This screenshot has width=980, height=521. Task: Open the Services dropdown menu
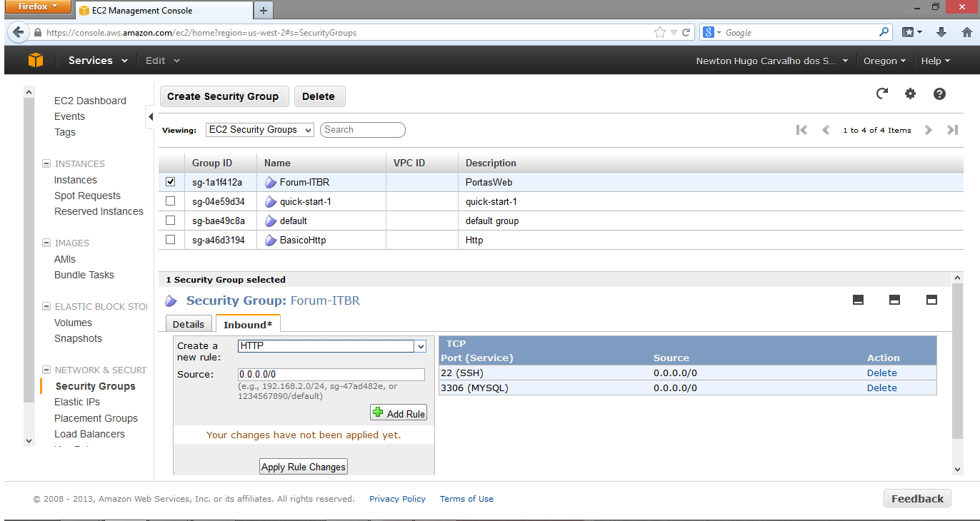coord(98,61)
